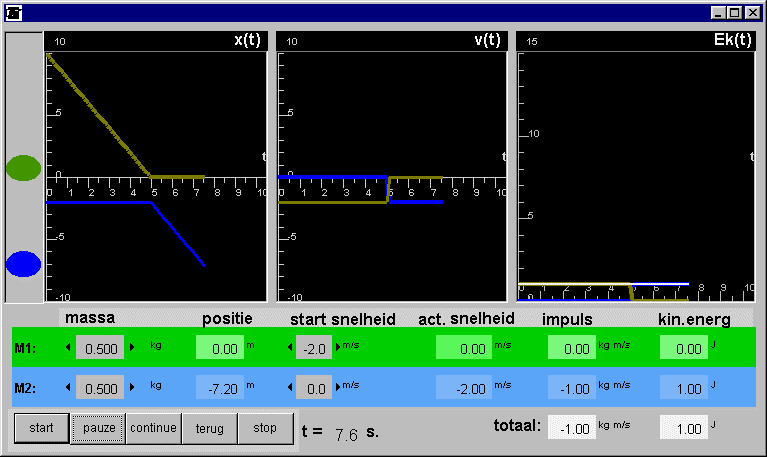Image resolution: width=767 pixels, height=457 pixels.
Task: Resume simulation with continue button
Action: pyautogui.click(x=154, y=428)
